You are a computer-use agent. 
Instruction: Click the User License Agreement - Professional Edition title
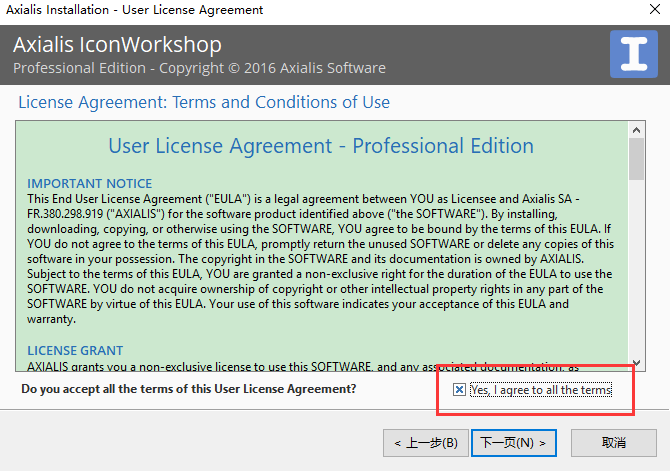point(321,146)
